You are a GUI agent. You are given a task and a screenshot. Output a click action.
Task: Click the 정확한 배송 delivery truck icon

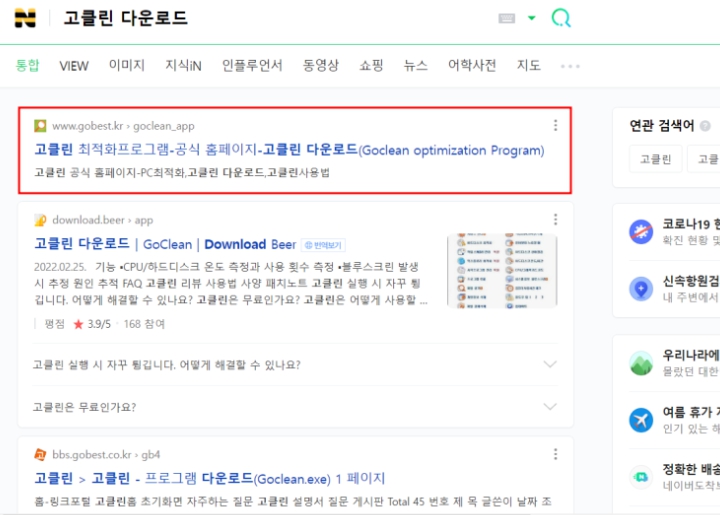click(641, 477)
